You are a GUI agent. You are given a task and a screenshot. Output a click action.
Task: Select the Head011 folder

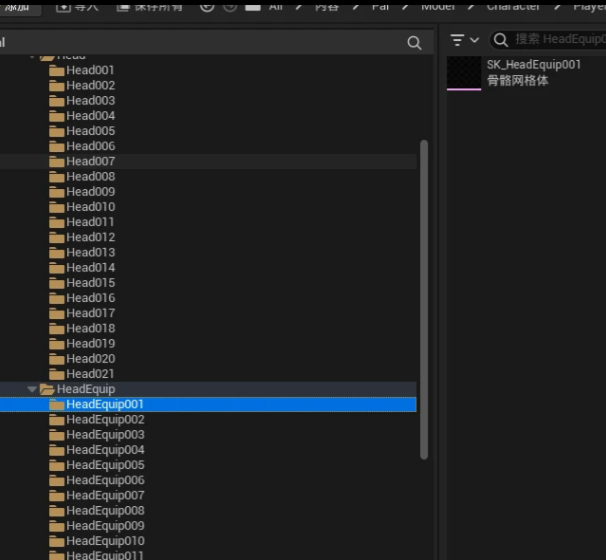coord(90,222)
